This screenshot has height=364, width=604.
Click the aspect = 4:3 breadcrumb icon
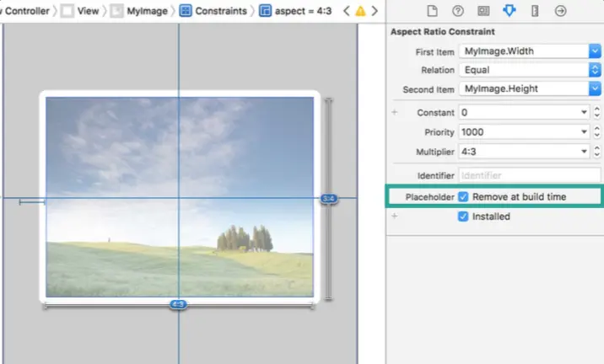[x=265, y=11]
